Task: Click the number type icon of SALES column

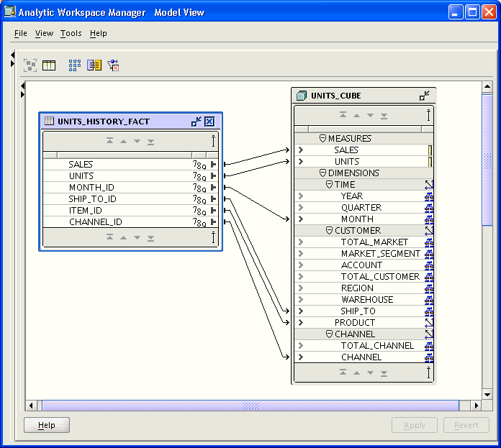Action: point(199,165)
